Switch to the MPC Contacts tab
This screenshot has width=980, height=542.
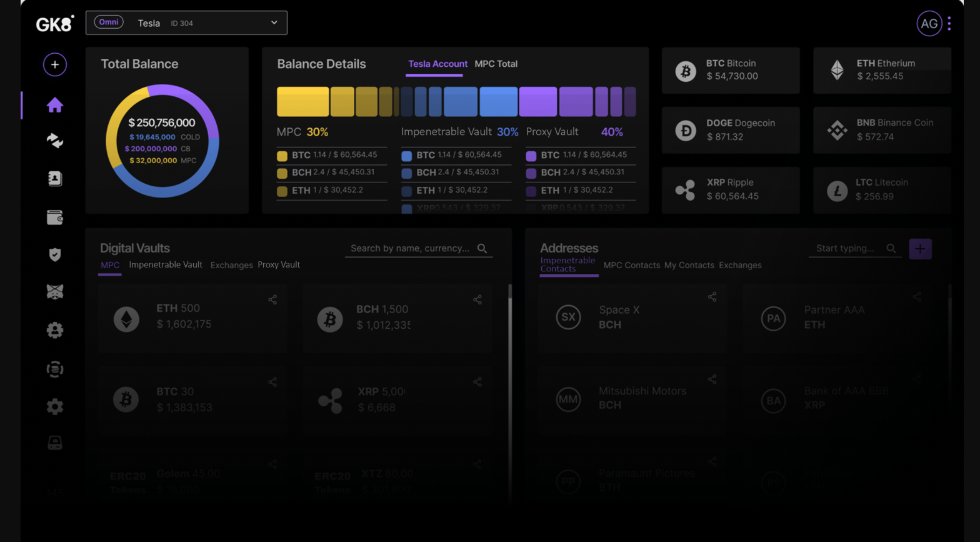[x=631, y=265]
